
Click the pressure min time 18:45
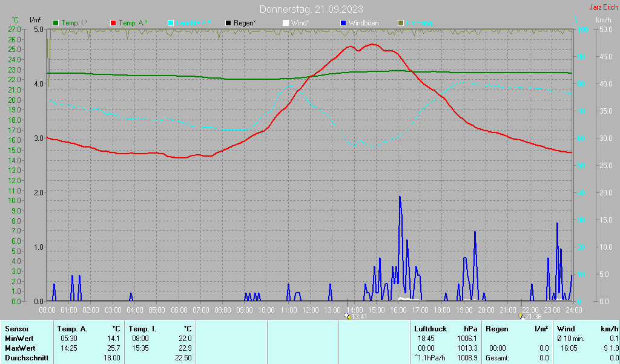(x=426, y=339)
